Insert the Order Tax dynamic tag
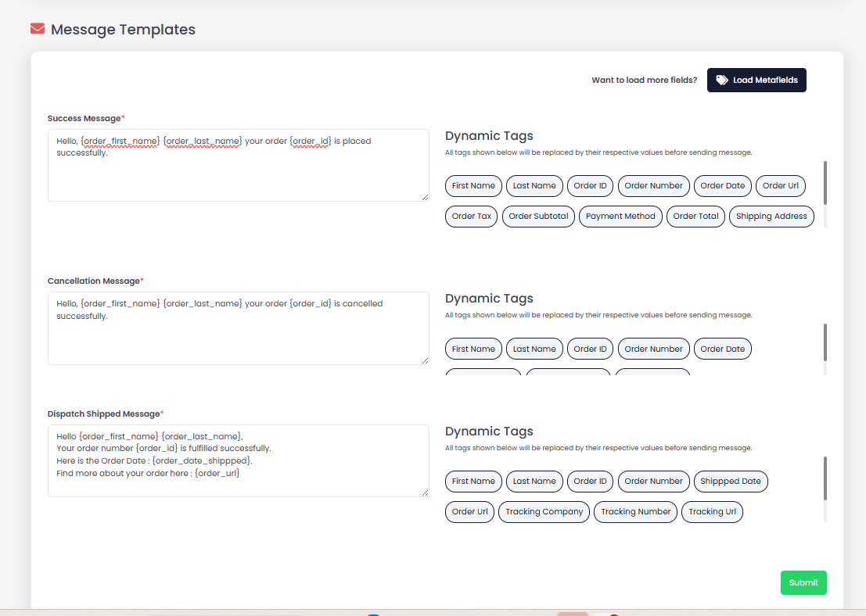This screenshot has width=866, height=616. [471, 217]
